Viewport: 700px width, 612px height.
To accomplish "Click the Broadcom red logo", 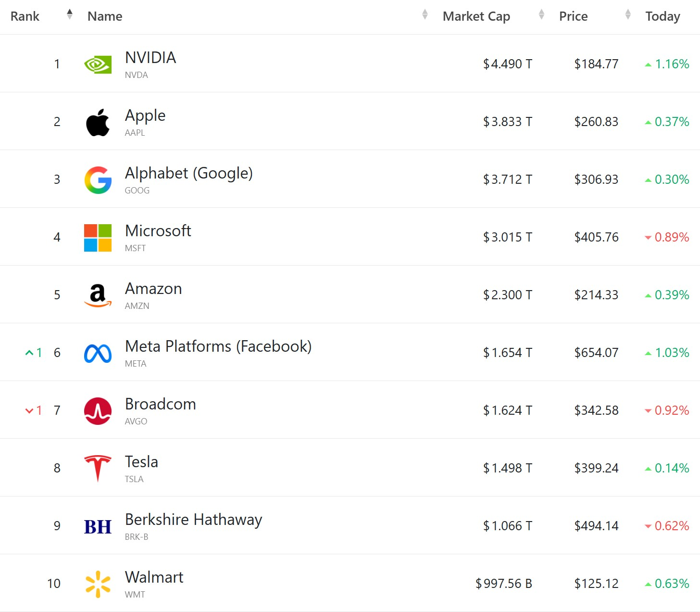I will pos(98,411).
